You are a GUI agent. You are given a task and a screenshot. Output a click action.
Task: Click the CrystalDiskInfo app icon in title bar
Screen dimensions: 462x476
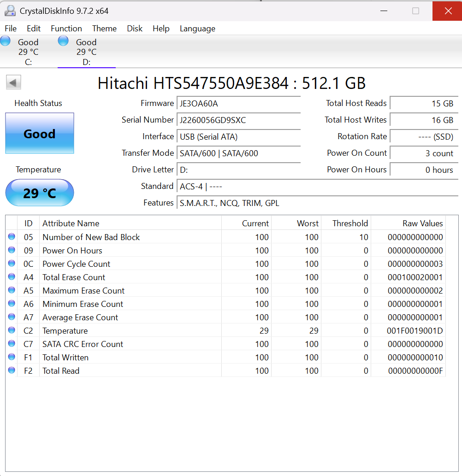10,11
